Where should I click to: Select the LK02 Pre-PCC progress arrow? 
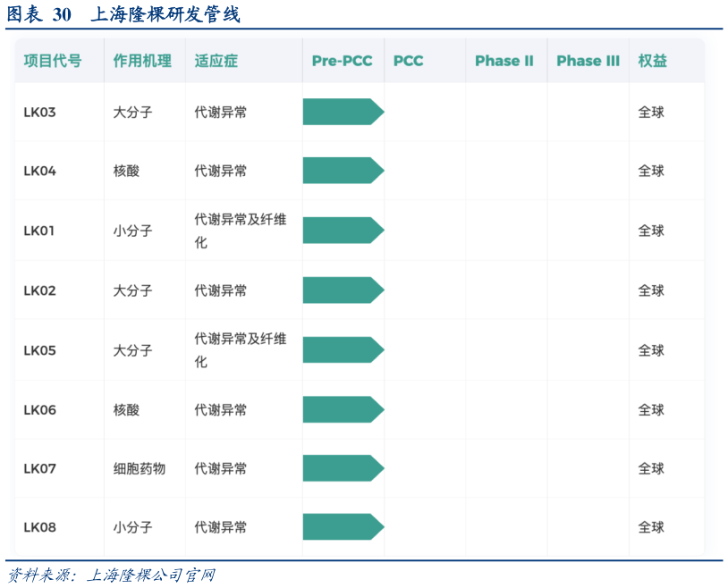point(343,290)
